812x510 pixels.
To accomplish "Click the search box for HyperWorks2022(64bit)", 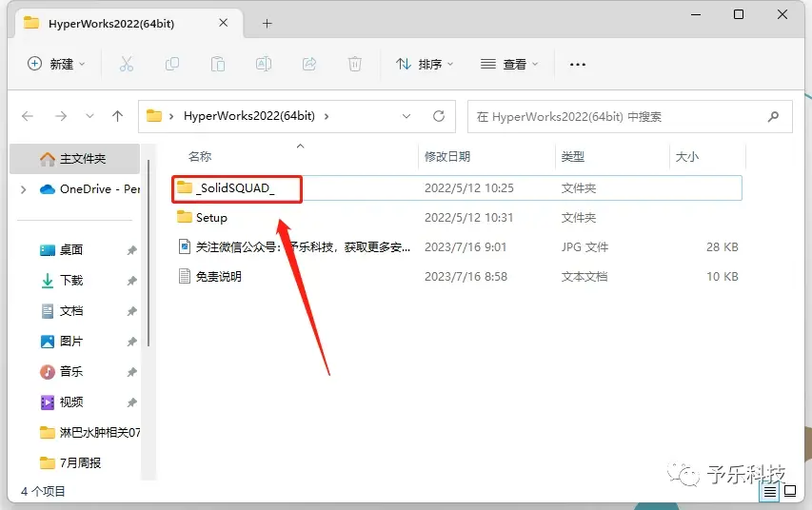I will click(x=630, y=116).
